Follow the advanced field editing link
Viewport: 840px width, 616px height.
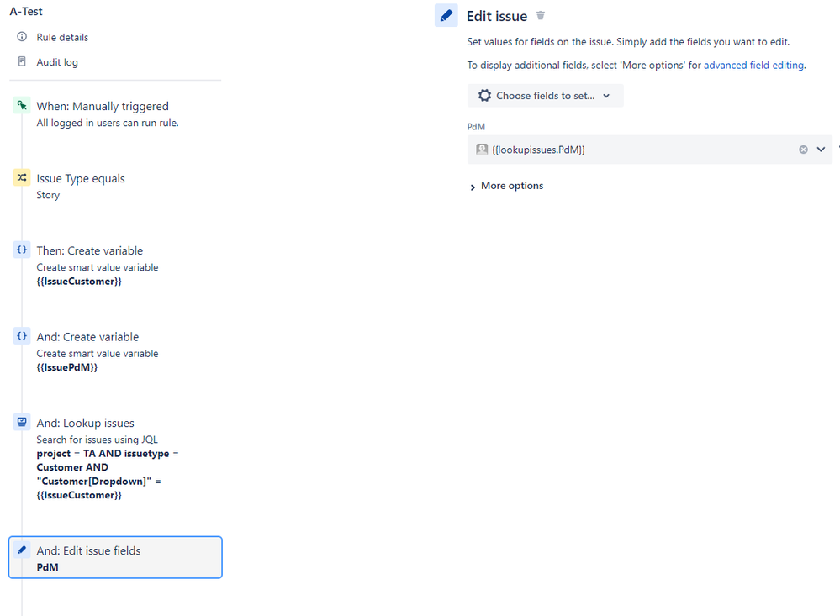753,65
